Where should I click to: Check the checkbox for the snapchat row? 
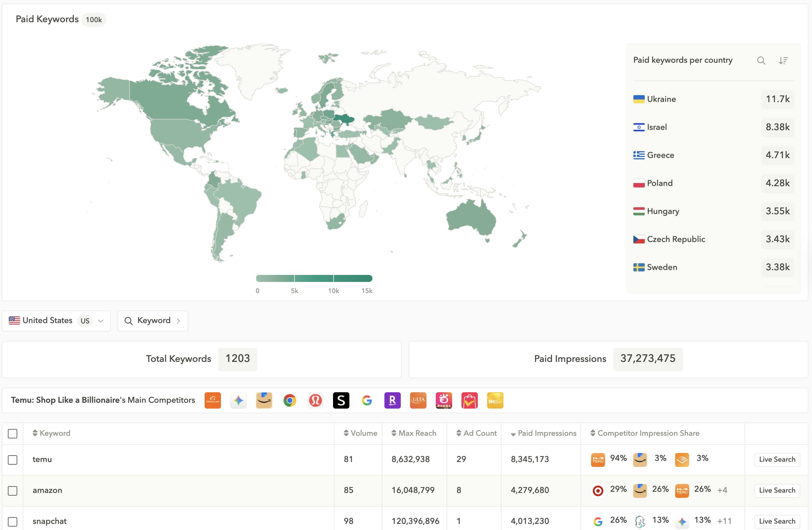(x=13, y=522)
